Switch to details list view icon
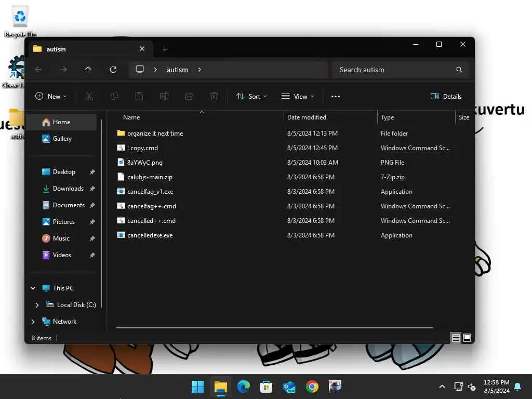 point(456,338)
